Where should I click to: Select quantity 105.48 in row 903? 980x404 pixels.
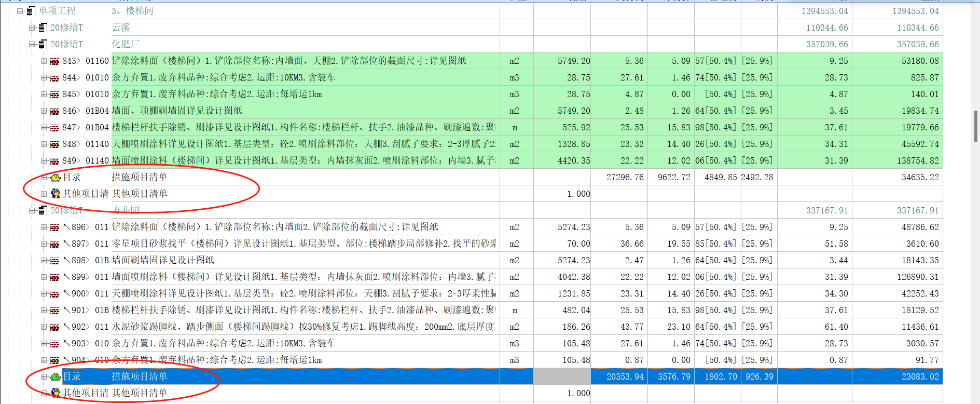coord(576,343)
